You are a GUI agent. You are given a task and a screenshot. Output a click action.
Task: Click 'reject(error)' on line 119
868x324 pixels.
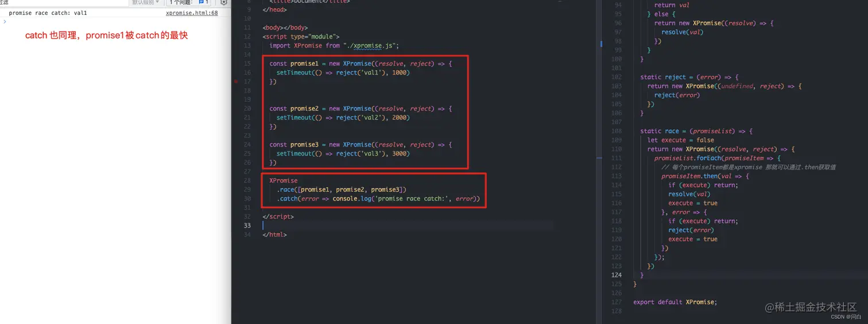pyautogui.click(x=691, y=230)
